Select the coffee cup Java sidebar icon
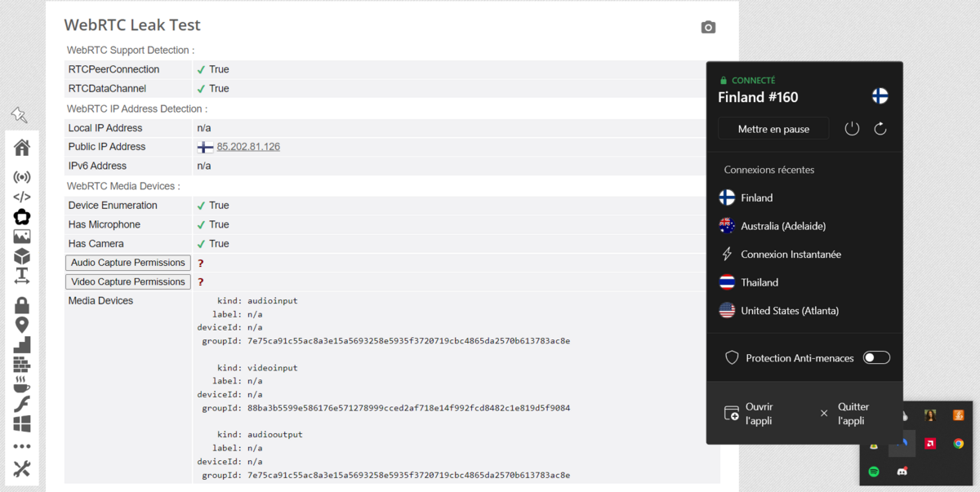Screen dimensions: 980x492 (x=22, y=384)
